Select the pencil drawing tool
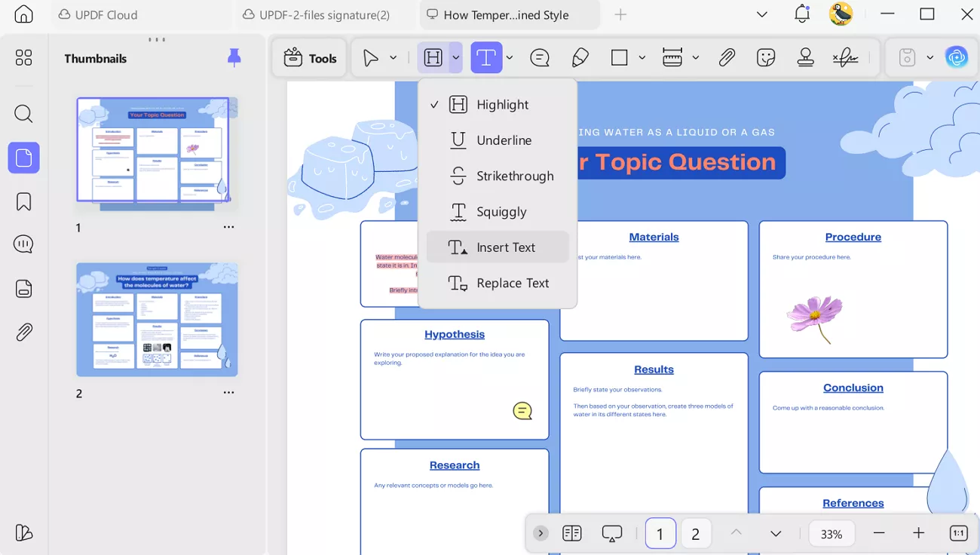Image resolution: width=980 pixels, height=555 pixels. [580, 58]
